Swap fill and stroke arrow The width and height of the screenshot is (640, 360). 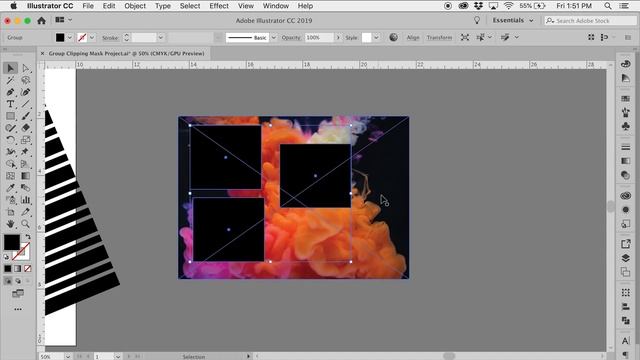28,237
